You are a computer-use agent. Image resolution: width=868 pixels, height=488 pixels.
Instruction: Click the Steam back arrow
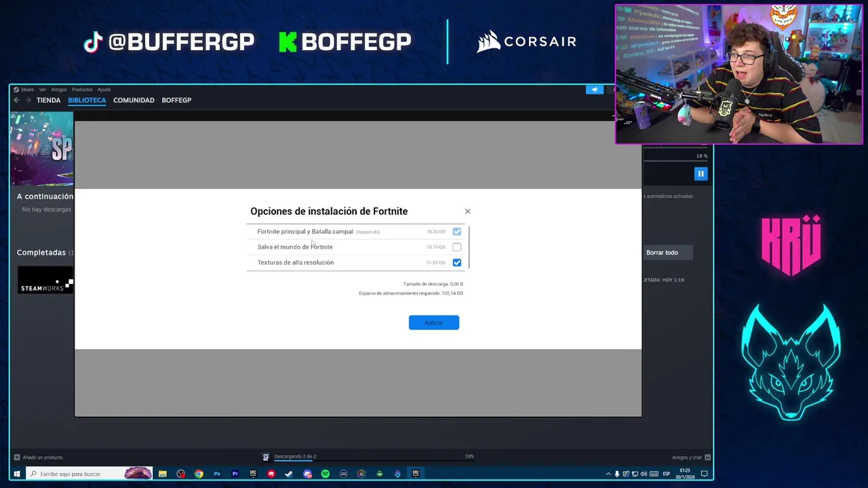(x=17, y=100)
